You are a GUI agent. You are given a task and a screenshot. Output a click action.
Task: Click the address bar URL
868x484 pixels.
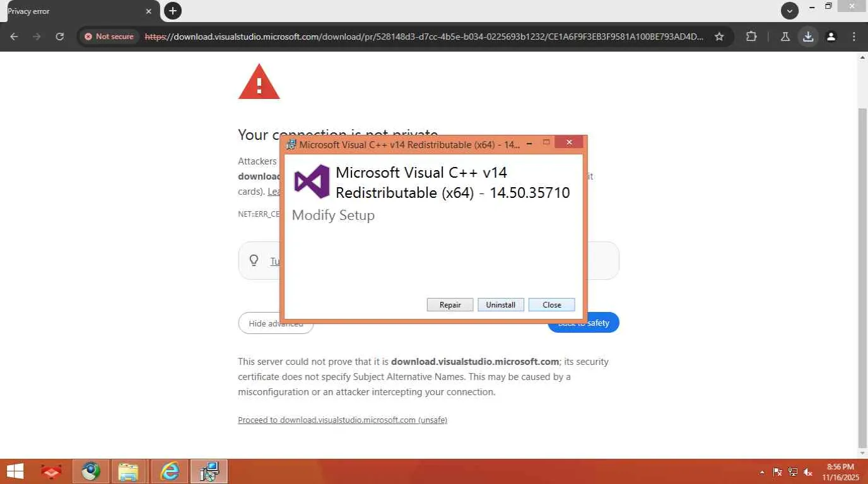pos(424,37)
